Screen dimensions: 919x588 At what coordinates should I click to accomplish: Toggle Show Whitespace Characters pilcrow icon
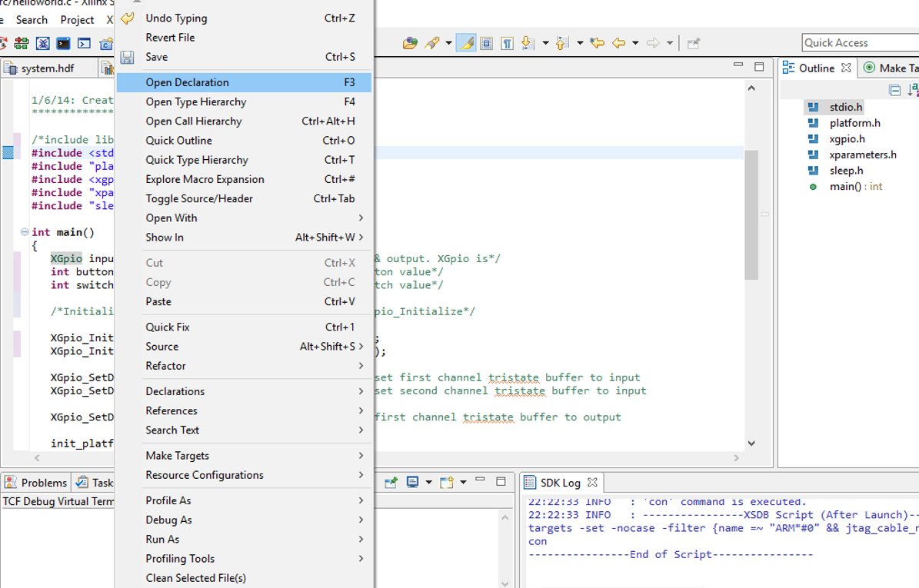coord(507,43)
